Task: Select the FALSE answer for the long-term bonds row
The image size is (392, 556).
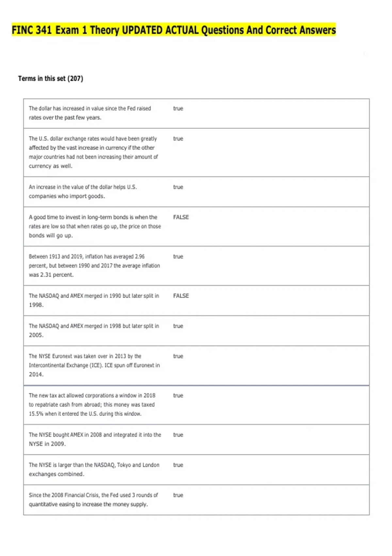Action: (181, 217)
